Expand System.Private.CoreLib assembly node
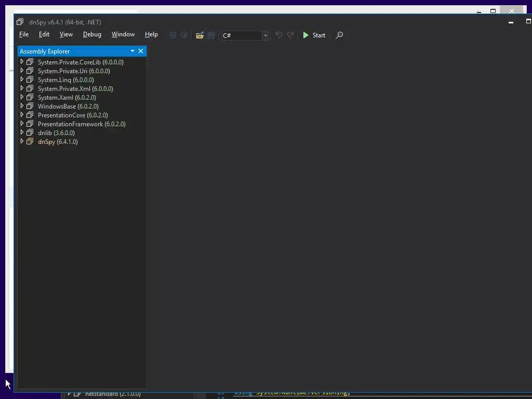 [22, 62]
